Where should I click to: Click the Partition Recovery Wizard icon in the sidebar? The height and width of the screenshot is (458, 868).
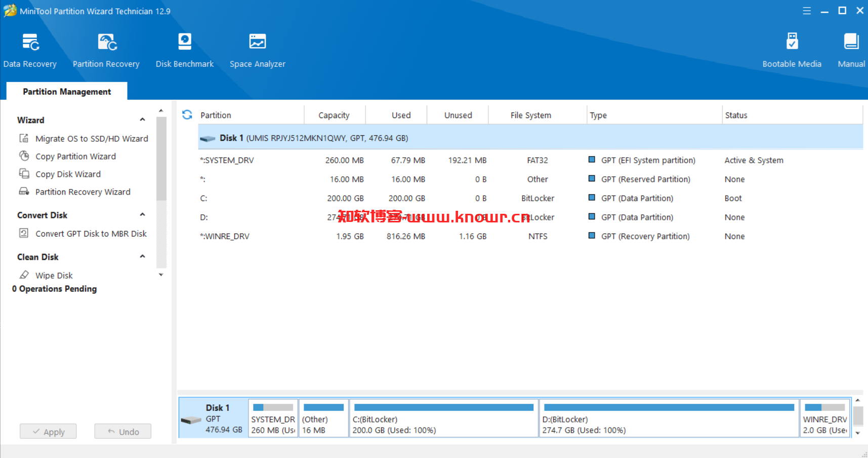click(x=24, y=192)
